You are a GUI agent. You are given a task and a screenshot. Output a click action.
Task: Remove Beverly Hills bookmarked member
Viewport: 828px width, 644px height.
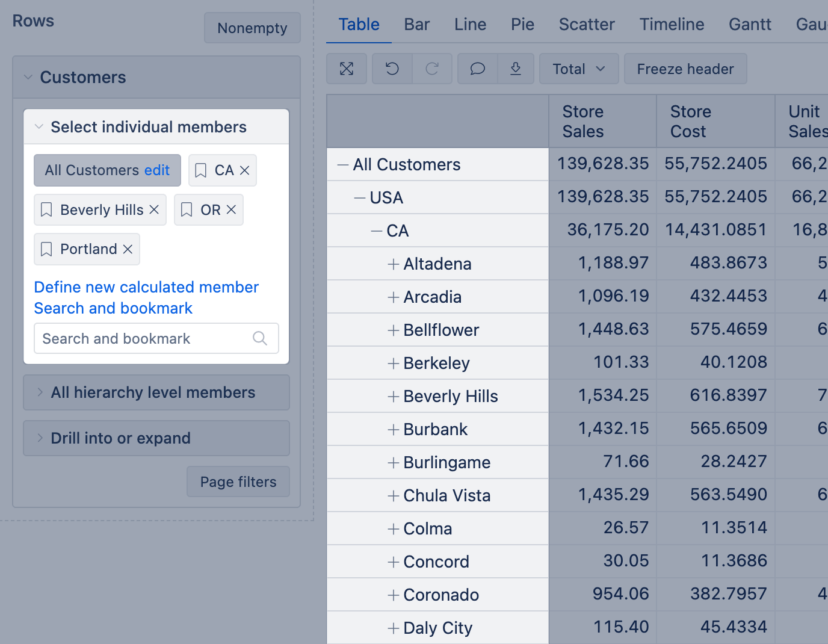(154, 209)
